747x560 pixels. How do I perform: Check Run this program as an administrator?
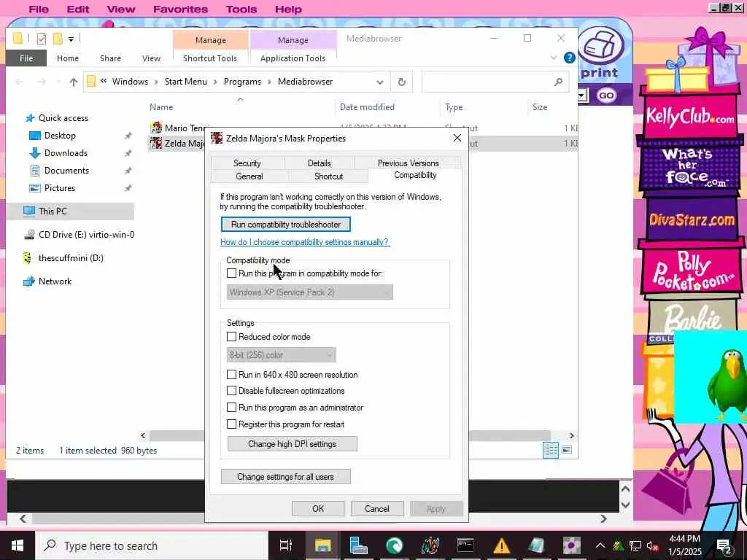tap(231, 408)
